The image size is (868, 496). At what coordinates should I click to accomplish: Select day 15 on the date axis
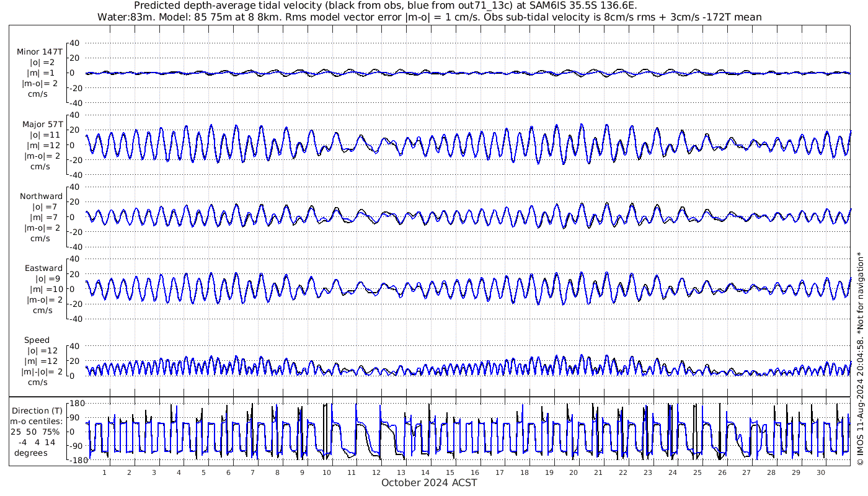point(450,472)
